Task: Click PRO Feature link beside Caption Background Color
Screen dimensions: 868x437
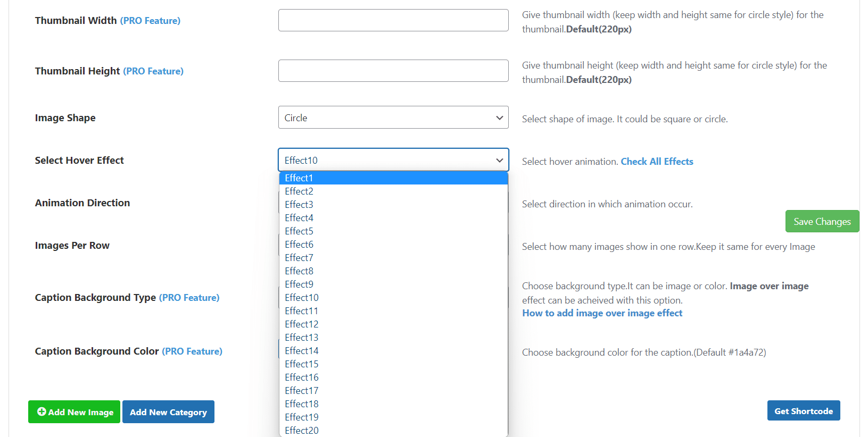Action: (192, 351)
